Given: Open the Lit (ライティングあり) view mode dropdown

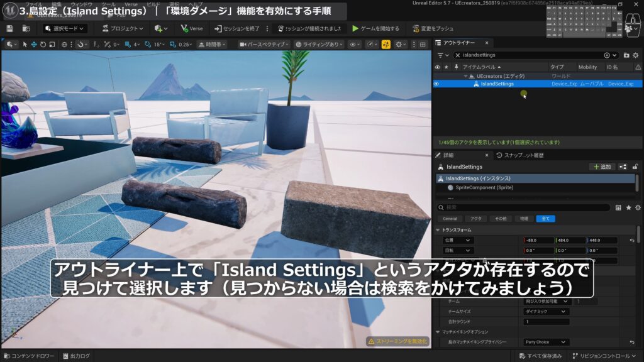Looking at the screenshot, I should click(319, 45).
